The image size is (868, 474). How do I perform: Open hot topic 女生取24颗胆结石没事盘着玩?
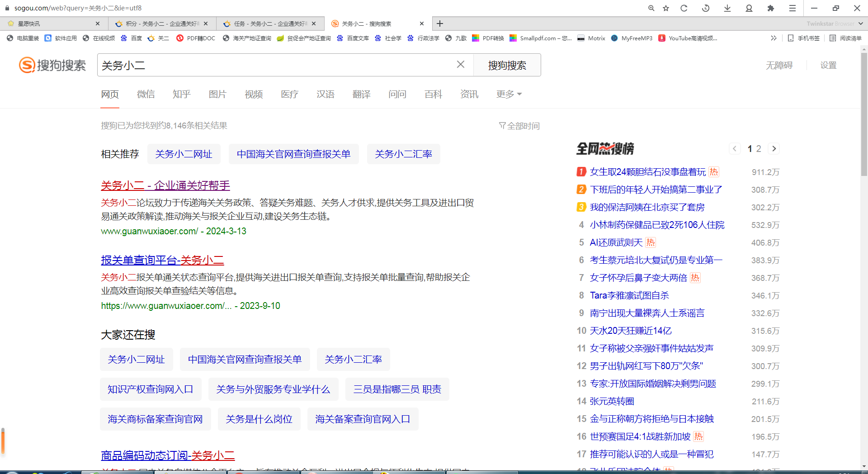click(x=648, y=172)
